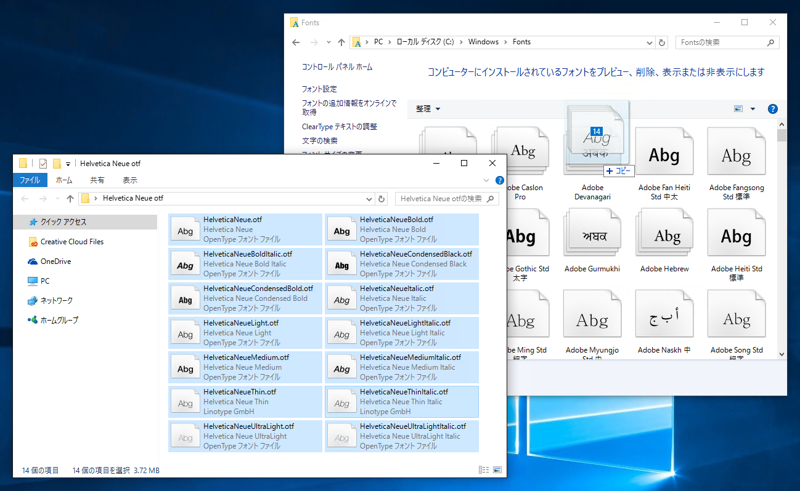
Task: Click ローカル ディスク (C:) breadcrumb
Action: coord(425,42)
